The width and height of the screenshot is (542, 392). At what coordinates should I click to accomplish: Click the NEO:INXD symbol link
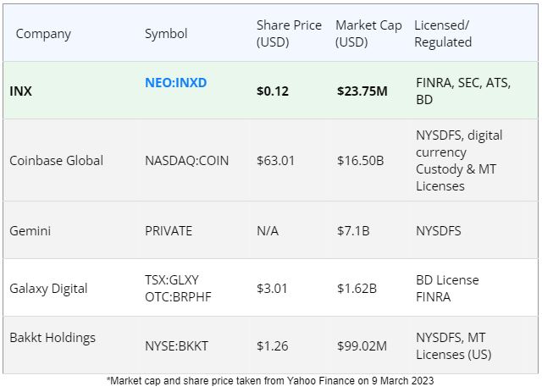pos(175,83)
